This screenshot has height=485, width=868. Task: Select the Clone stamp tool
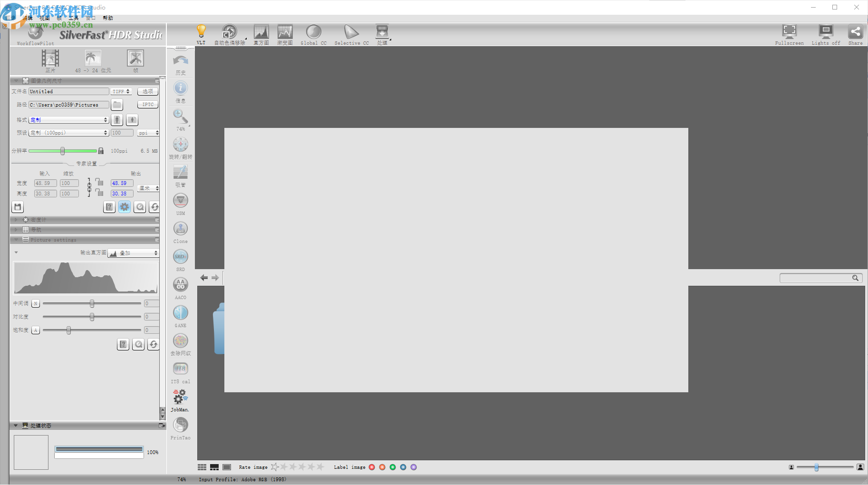point(181,232)
